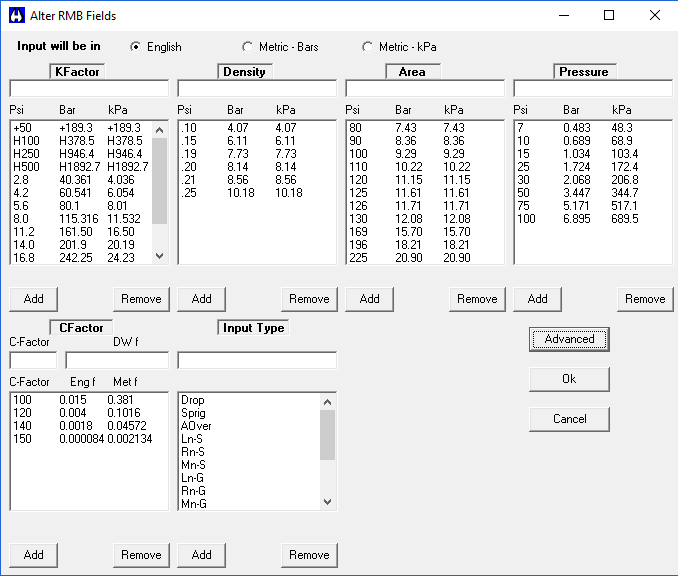The image size is (678, 576).
Task: Select Area row 80
Action: [x=425, y=128]
